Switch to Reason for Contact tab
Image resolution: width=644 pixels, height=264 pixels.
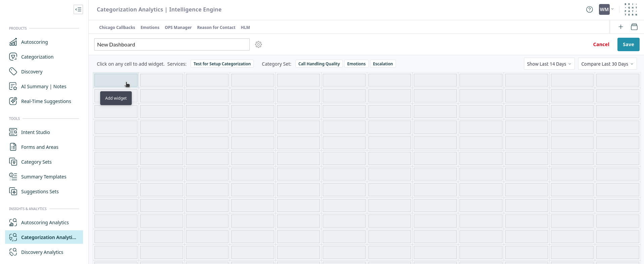point(216,28)
